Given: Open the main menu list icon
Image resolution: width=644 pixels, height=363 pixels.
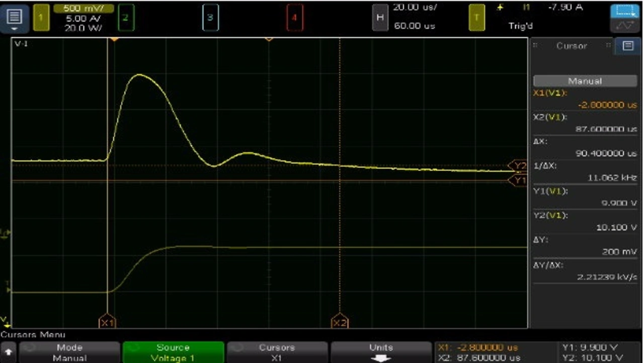Looking at the screenshot, I should coord(15,18).
